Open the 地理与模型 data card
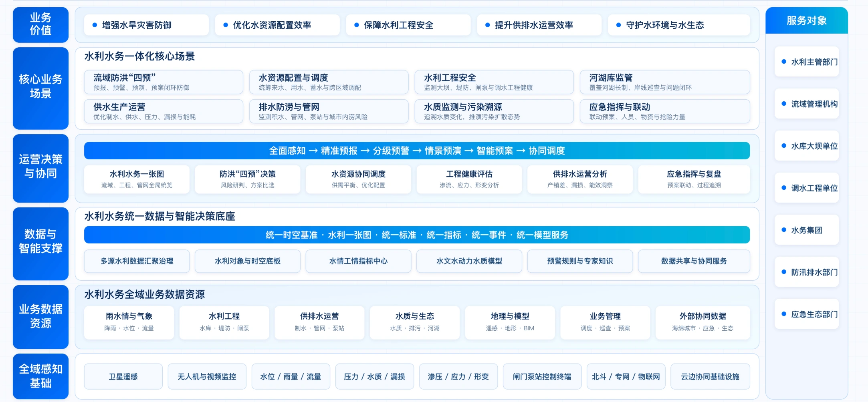 [x=510, y=323]
